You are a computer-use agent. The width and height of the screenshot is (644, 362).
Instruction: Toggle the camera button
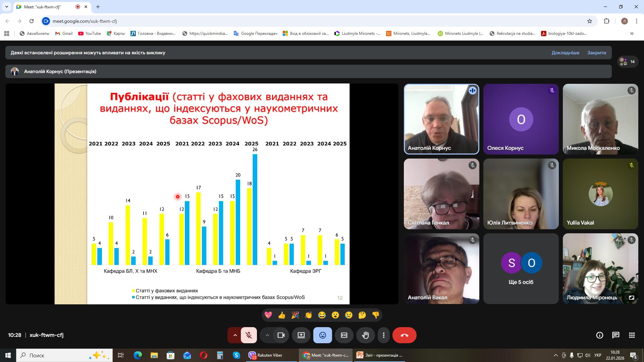point(281,335)
